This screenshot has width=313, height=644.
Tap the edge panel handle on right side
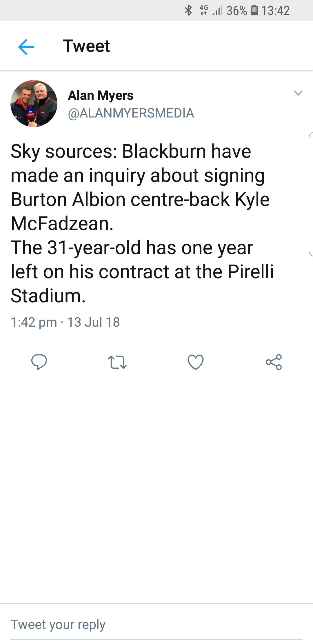click(x=311, y=194)
